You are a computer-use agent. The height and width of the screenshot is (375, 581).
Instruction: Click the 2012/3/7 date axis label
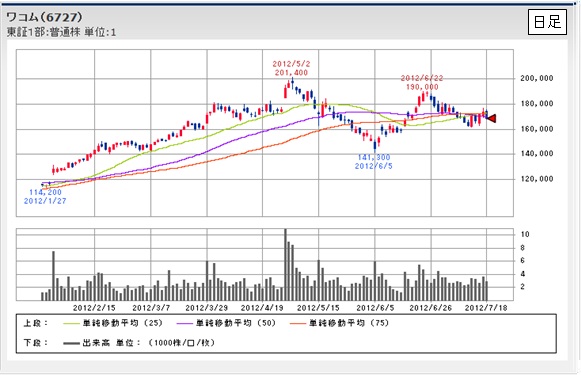(151, 308)
